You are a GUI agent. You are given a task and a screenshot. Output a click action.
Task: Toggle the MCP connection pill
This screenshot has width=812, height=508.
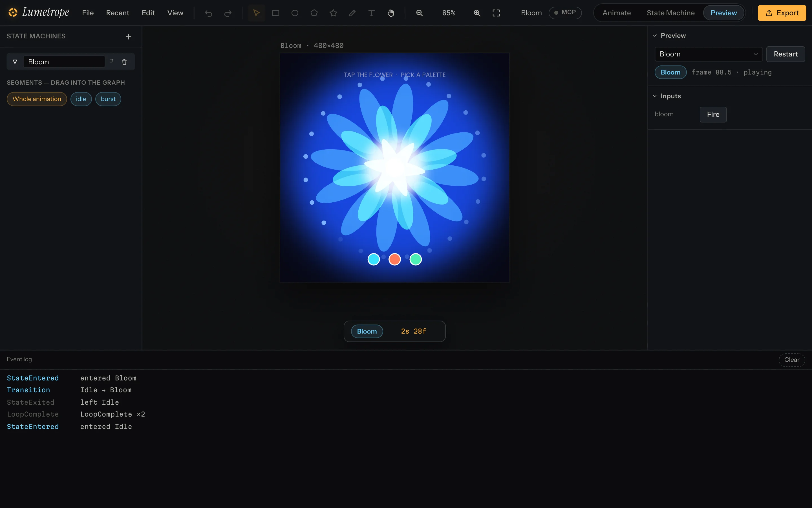tap(565, 12)
